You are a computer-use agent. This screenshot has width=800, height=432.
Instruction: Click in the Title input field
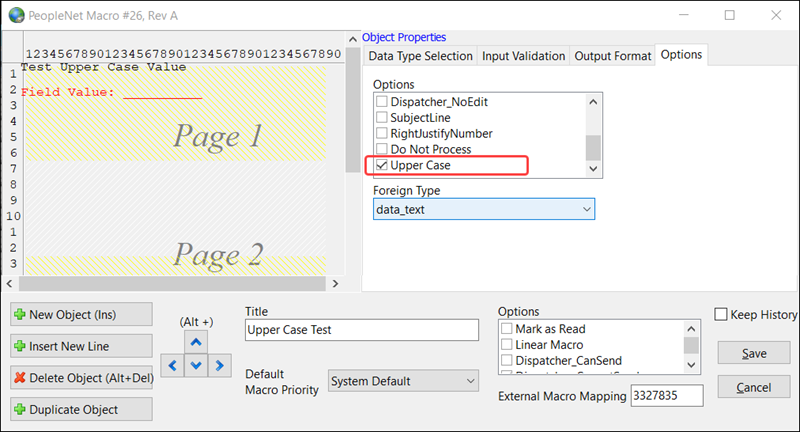coord(362,330)
